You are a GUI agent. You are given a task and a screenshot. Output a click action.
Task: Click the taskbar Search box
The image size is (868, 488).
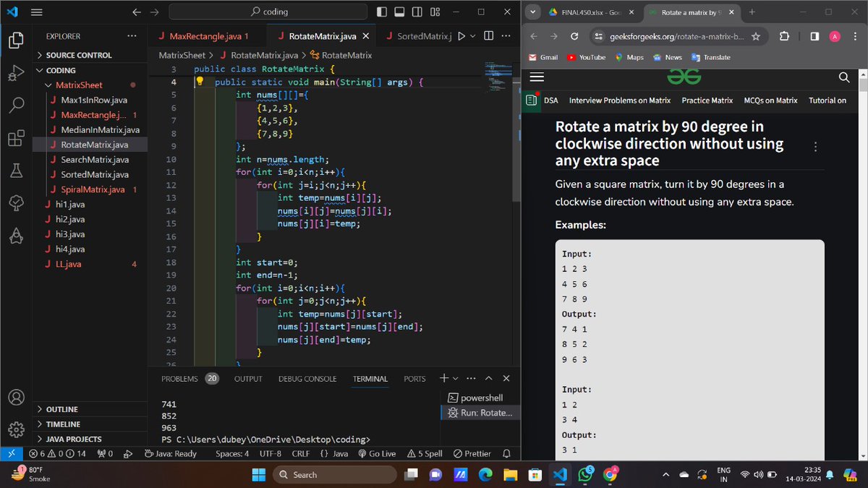tap(333, 474)
